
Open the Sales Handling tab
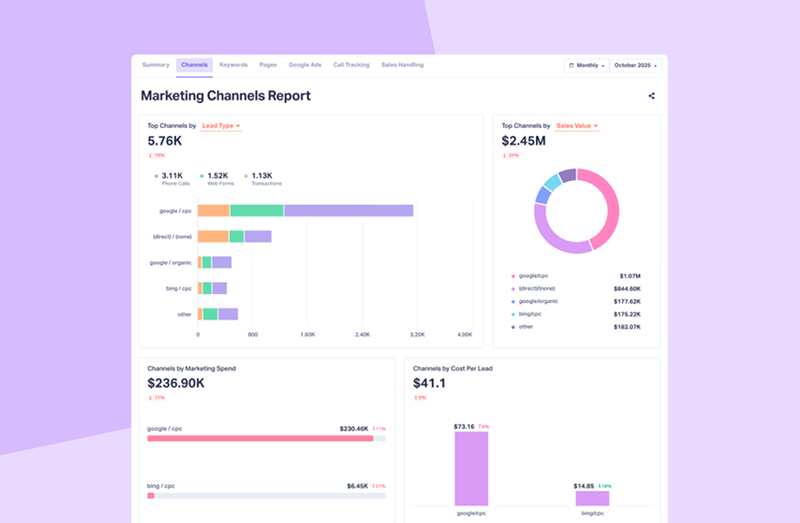click(x=403, y=65)
